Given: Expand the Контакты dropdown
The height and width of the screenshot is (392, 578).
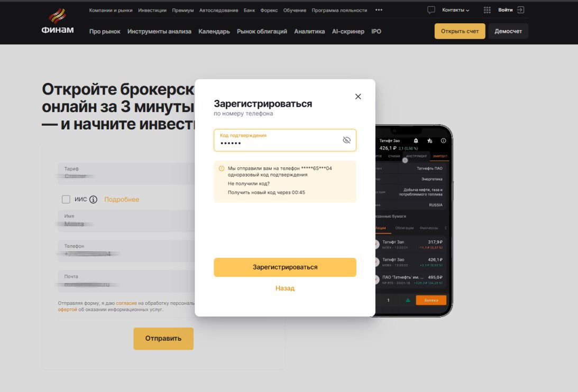Looking at the screenshot, I should [456, 10].
